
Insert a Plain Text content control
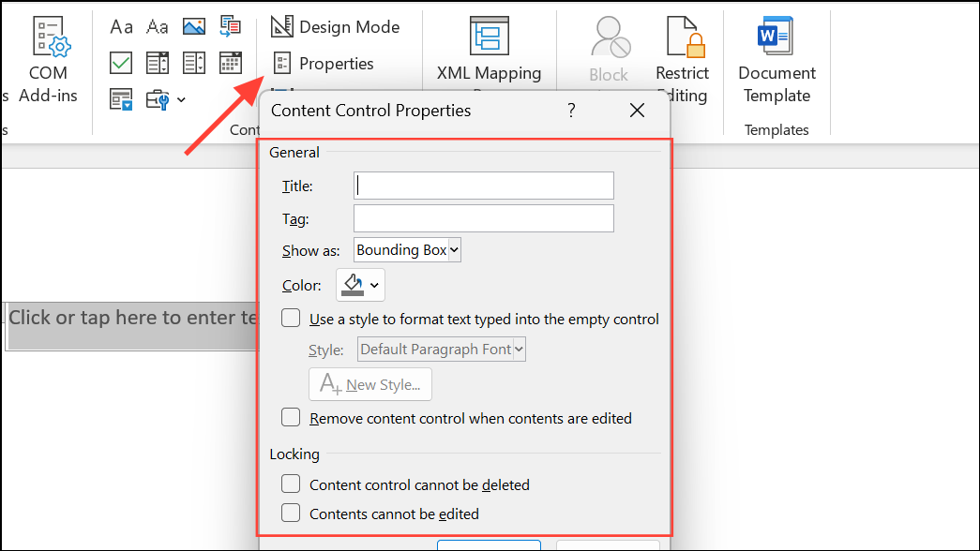point(157,26)
